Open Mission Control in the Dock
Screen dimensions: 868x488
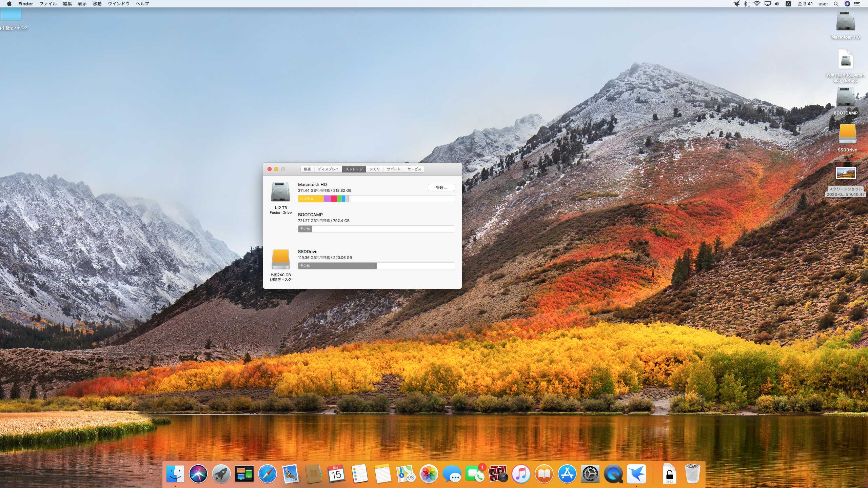point(244,474)
